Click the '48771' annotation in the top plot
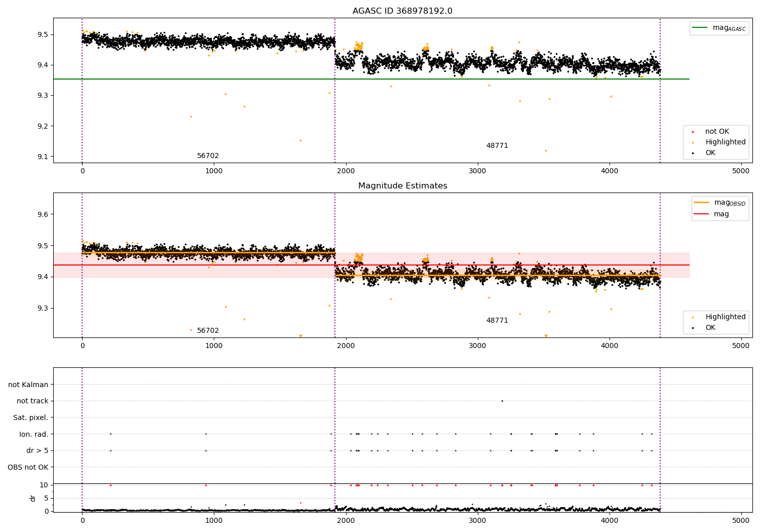 (497, 146)
